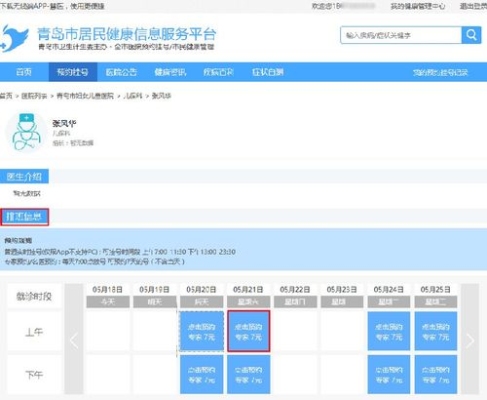This screenshot has width=487, height=400.
Task: Focus the disease or symptom keyword search box
Action: pos(401,35)
